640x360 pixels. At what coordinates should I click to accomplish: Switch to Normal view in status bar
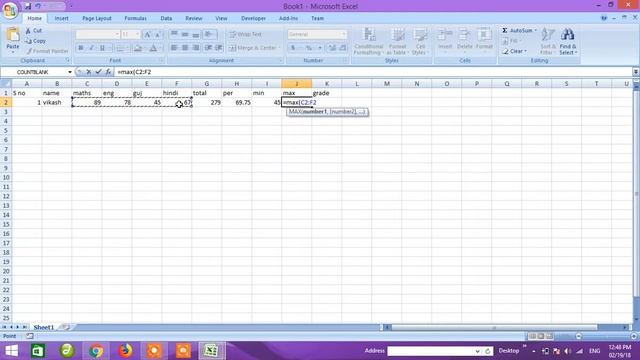pos(532,336)
